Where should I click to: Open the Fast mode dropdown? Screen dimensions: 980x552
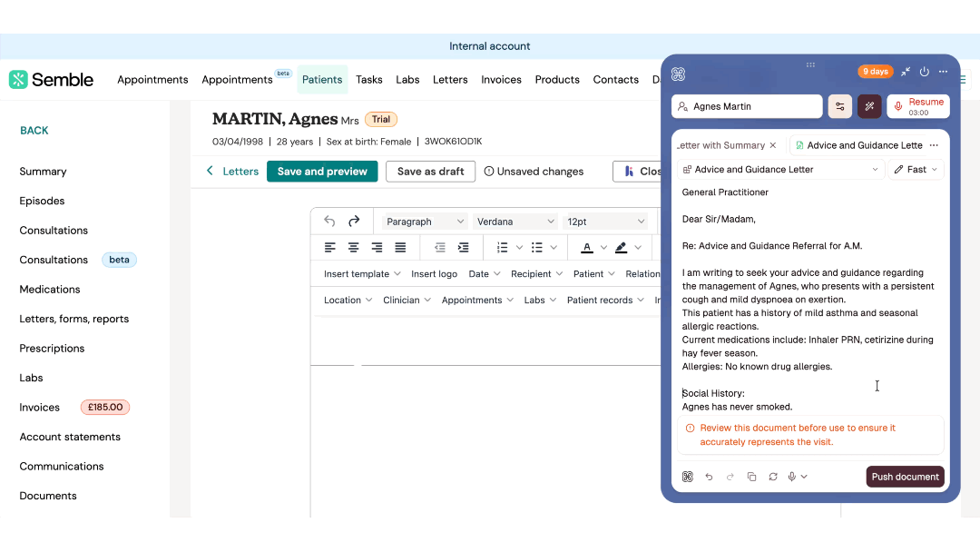click(916, 170)
